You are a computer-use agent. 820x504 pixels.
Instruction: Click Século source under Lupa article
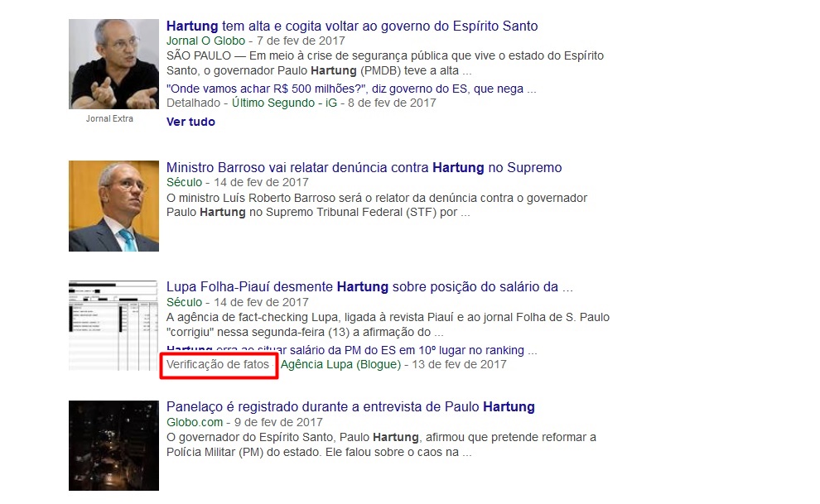pyautogui.click(x=184, y=302)
